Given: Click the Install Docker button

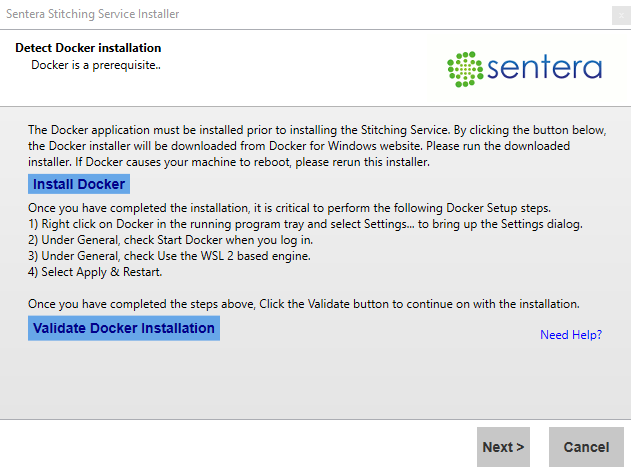Looking at the screenshot, I should coord(79,185).
